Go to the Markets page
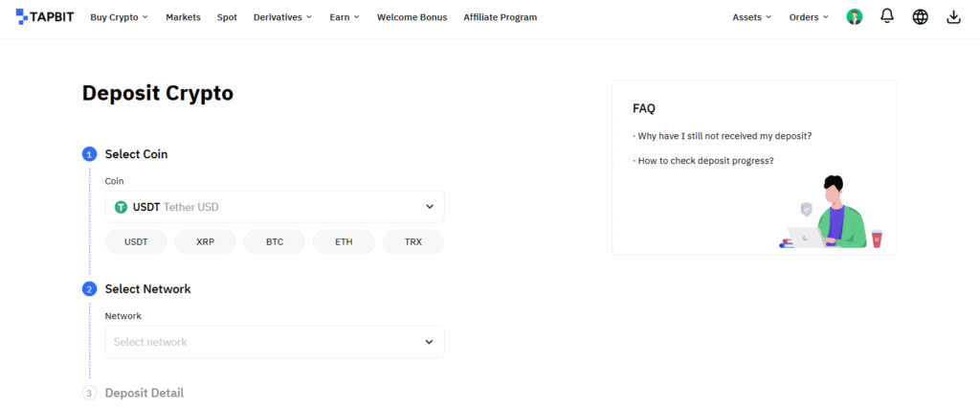This screenshot has width=980, height=410. 183,17
